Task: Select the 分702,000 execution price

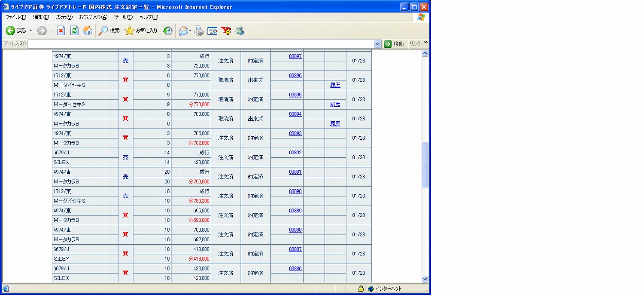Action: click(199, 143)
